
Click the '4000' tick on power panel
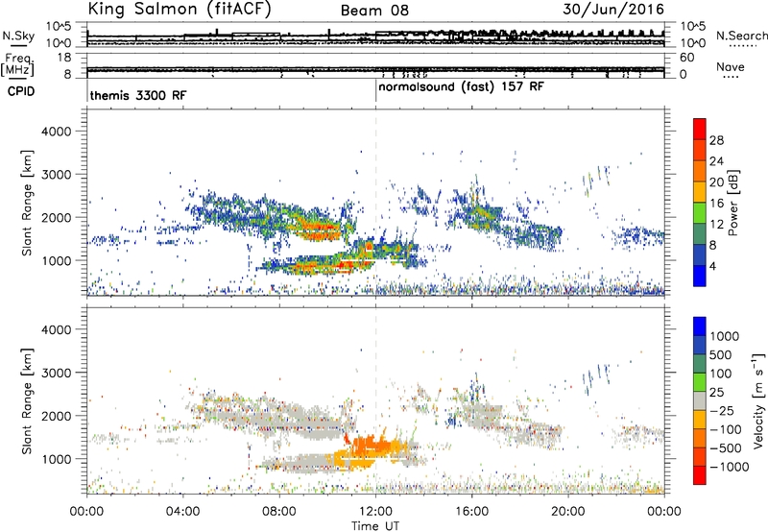coord(57,132)
